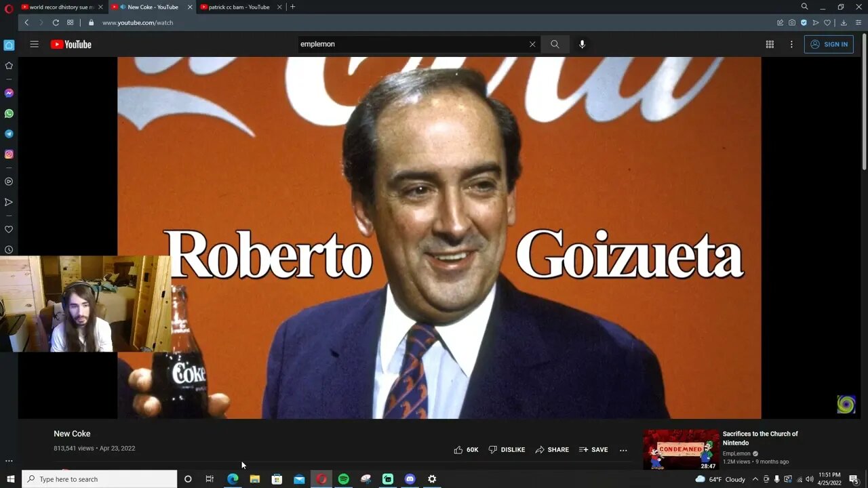Screen dimensions: 868x488
Task: Open the Windows Start menu
Action: 10,479
